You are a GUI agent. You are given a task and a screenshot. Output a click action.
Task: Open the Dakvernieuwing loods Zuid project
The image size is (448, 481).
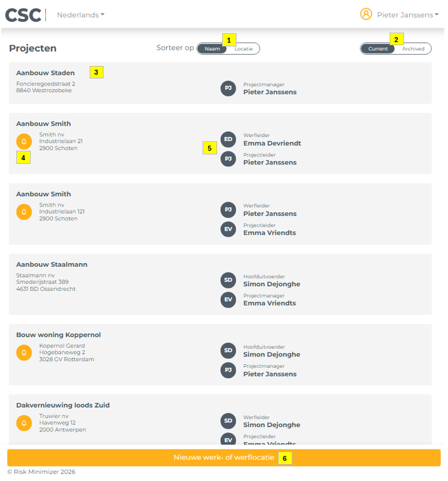(63, 405)
